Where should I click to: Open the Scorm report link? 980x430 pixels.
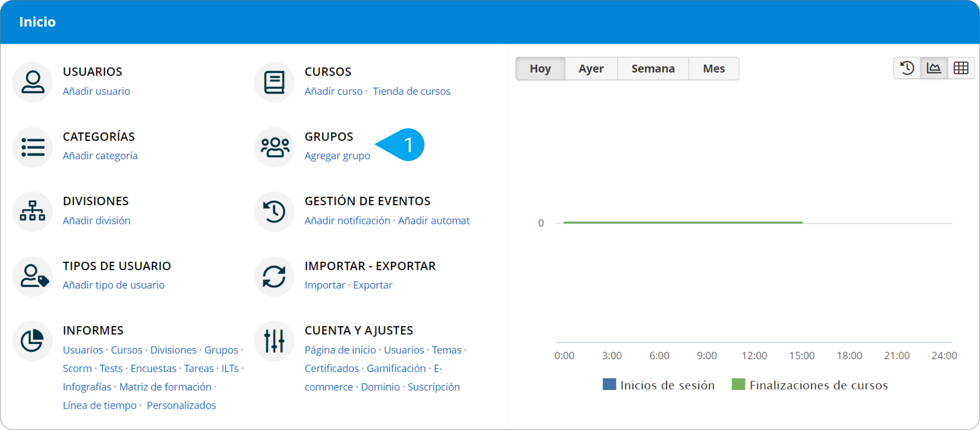[x=77, y=368]
